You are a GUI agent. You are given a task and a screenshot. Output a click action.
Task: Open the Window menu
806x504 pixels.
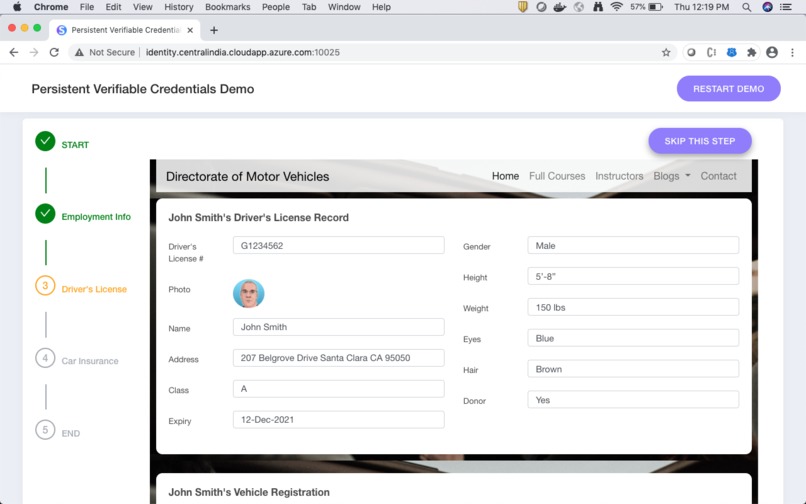coord(344,7)
